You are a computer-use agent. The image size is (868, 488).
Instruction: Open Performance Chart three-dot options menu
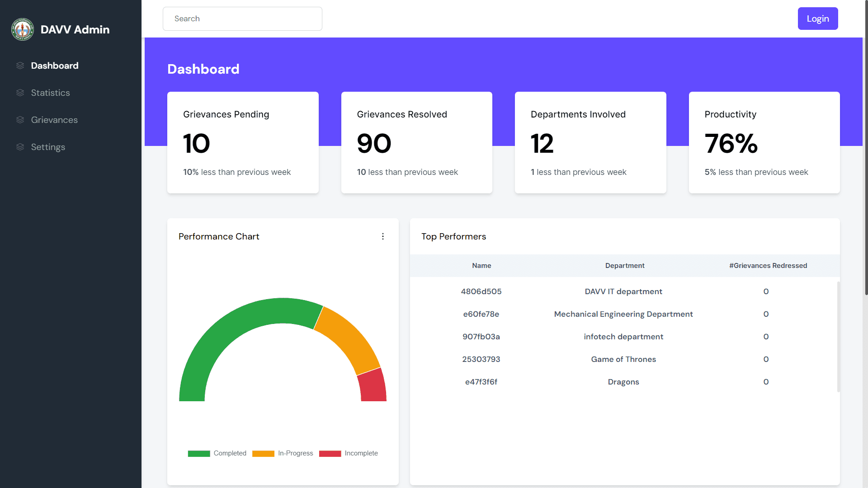point(382,236)
